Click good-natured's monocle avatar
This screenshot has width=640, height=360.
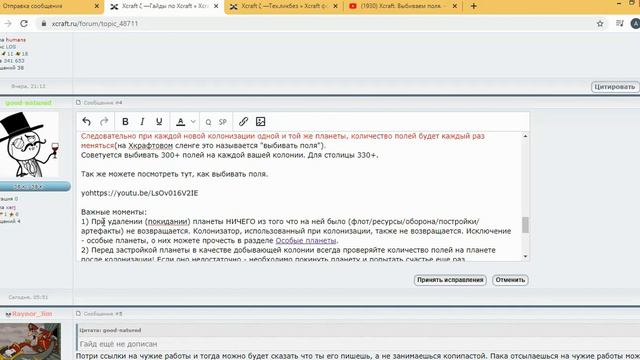tap(29, 145)
